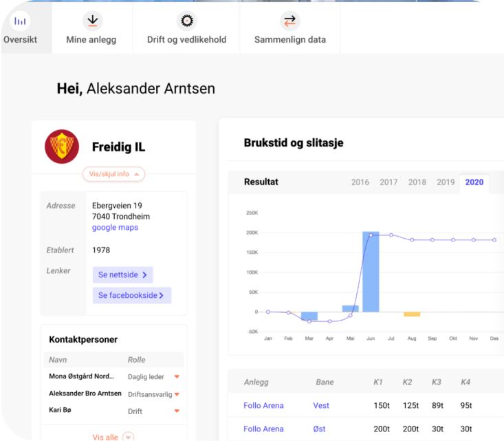504x441 pixels.
Task: Open role dropdown for Aleksander Bro Arntsen
Action: click(177, 394)
